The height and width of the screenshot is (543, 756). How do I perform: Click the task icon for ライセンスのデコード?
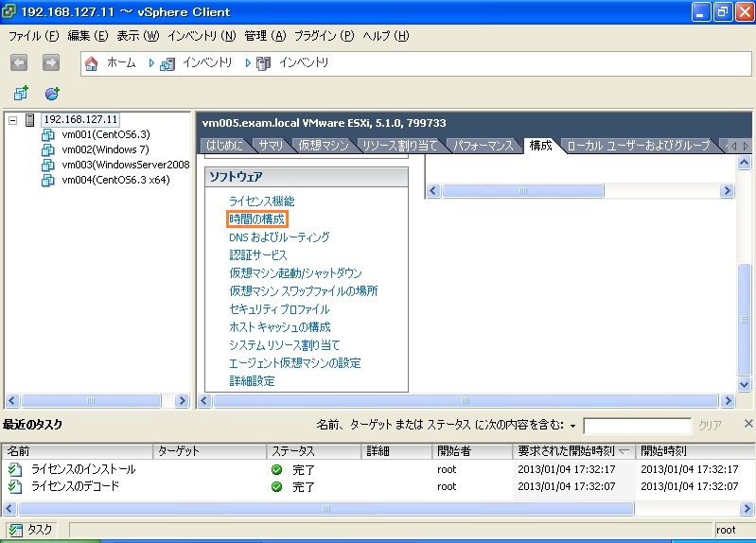click(15, 486)
